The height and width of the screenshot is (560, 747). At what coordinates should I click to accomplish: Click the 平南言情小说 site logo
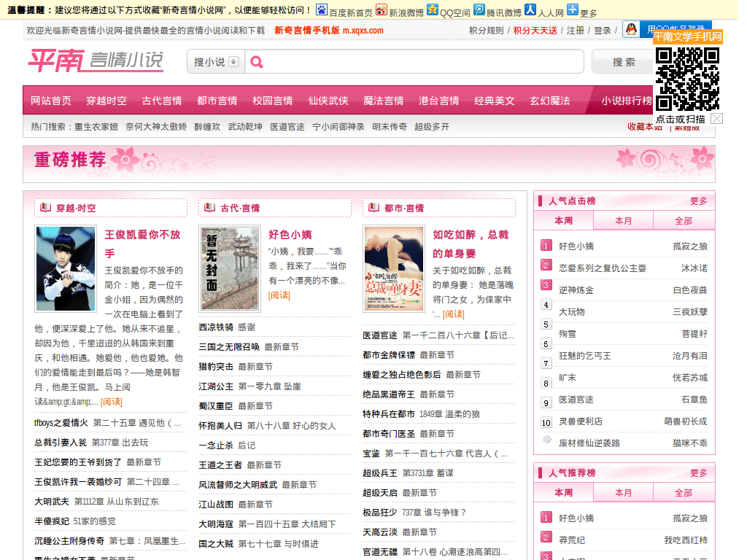[96, 61]
